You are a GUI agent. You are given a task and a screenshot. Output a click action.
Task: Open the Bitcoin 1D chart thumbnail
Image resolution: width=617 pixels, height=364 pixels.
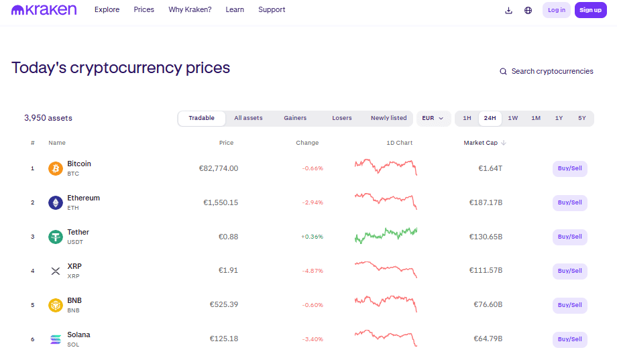click(386, 167)
